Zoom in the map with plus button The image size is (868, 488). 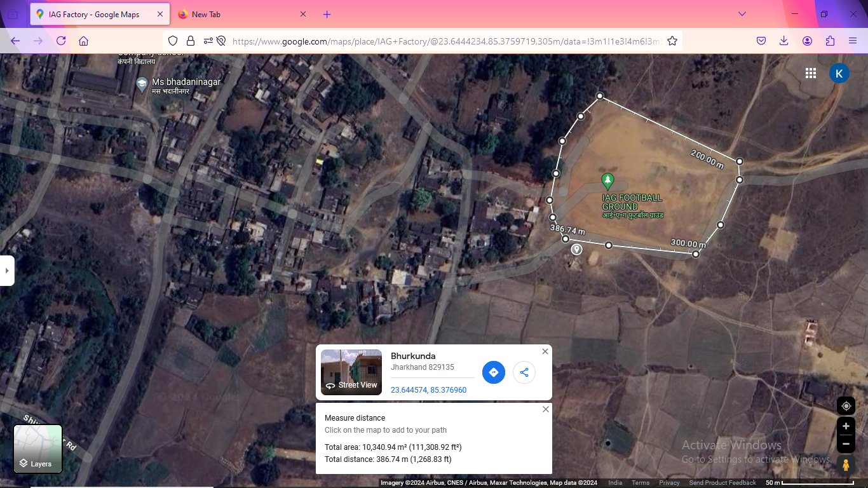point(846,426)
